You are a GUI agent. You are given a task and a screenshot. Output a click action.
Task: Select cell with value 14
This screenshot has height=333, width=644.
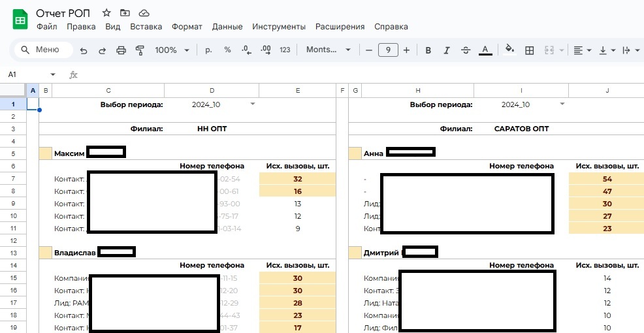tap(607, 278)
